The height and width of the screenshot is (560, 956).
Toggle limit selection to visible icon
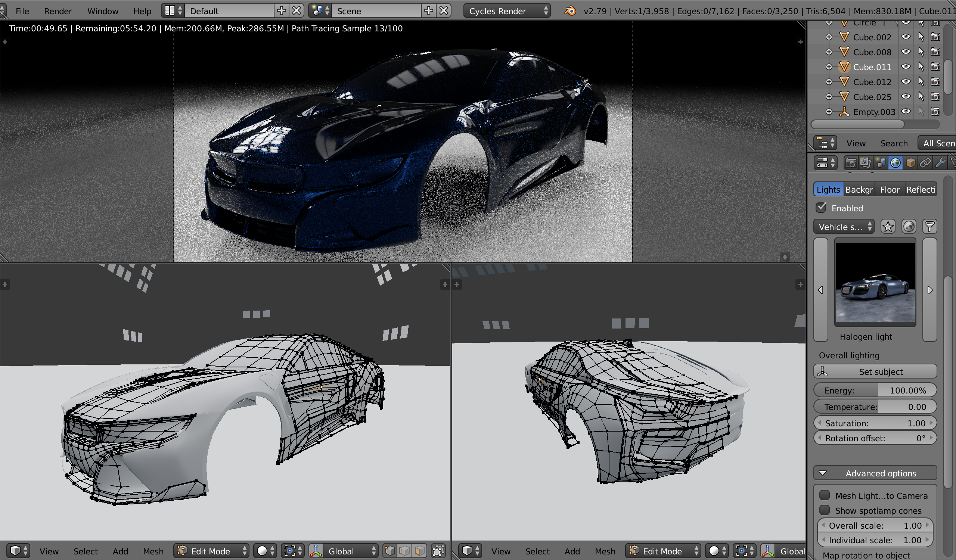click(x=438, y=551)
